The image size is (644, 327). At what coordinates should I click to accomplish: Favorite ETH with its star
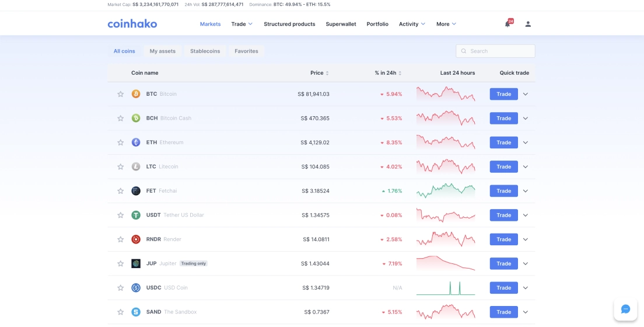(x=120, y=142)
